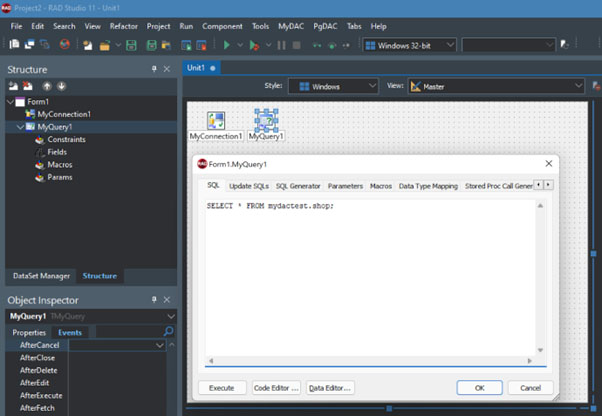Viewport: 602px width, 416px height.
Task: Click the Save toolbar icon
Action: point(131,45)
